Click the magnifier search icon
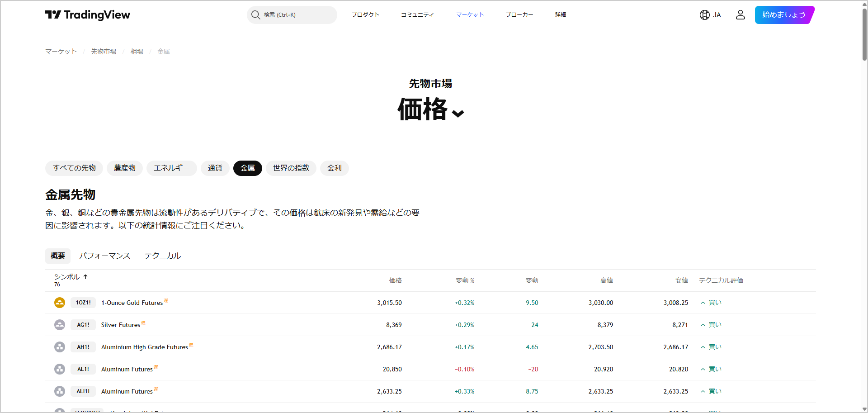 coord(255,15)
